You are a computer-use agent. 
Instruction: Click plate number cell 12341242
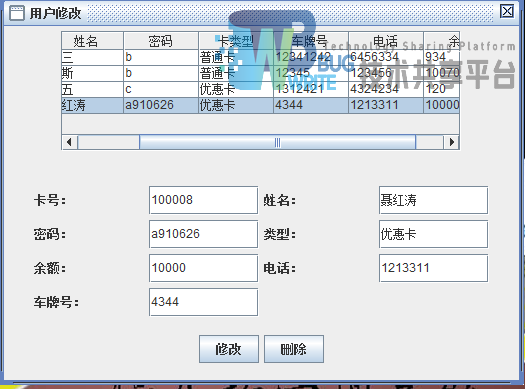[311, 57]
